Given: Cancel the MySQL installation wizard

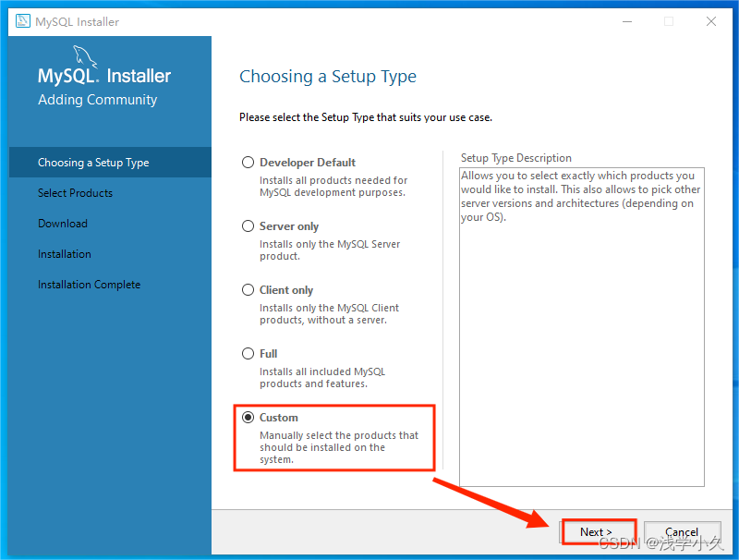Looking at the screenshot, I should point(682,531).
